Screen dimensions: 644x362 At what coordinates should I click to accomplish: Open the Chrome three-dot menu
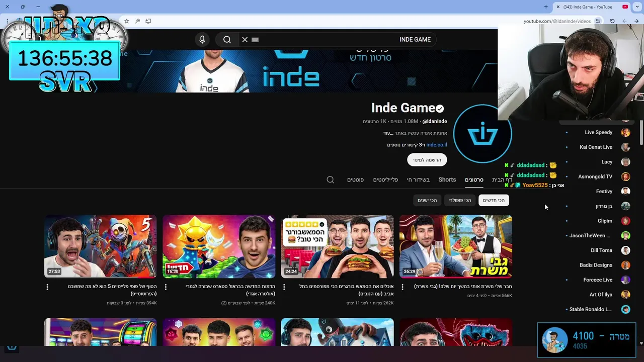7,21
